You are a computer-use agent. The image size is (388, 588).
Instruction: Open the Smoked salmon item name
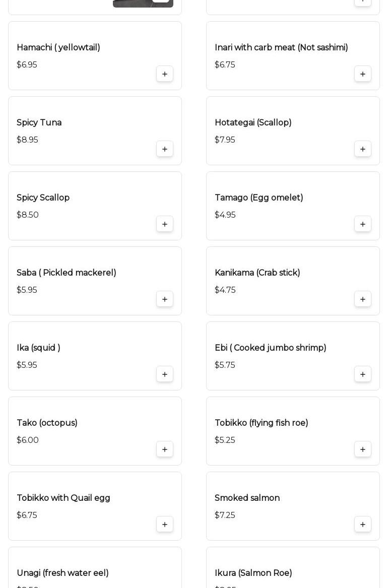click(x=247, y=498)
